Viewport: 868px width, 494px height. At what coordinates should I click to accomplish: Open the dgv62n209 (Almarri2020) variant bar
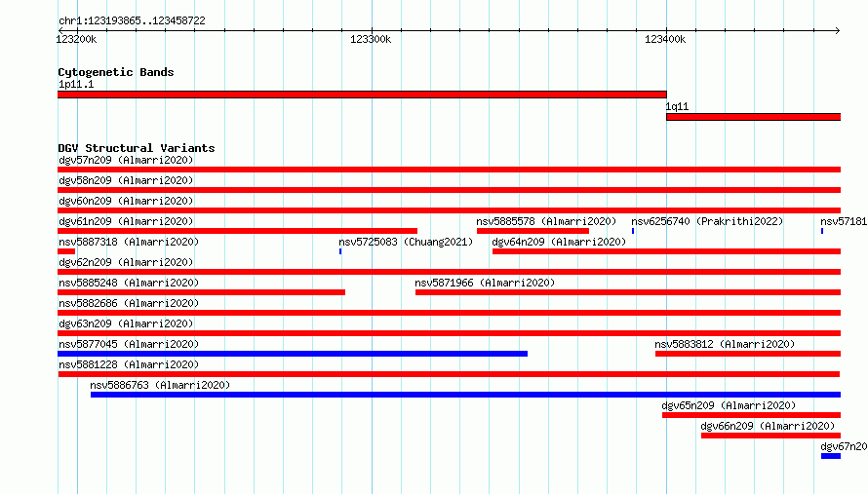point(449,272)
